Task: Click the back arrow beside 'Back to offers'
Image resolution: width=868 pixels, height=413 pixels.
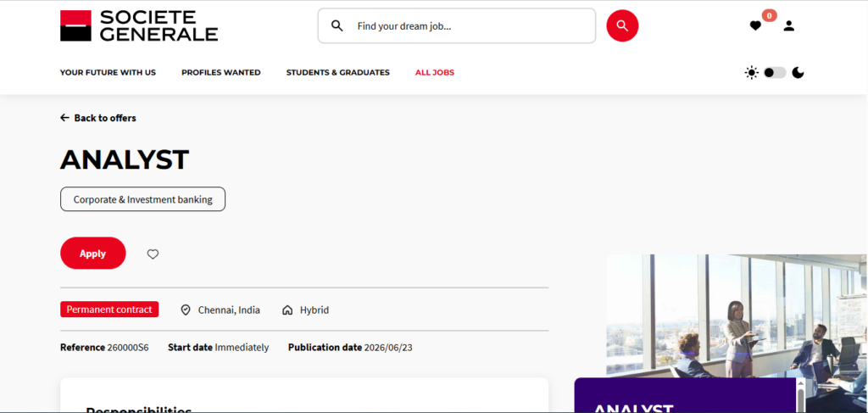Action: (x=64, y=117)
